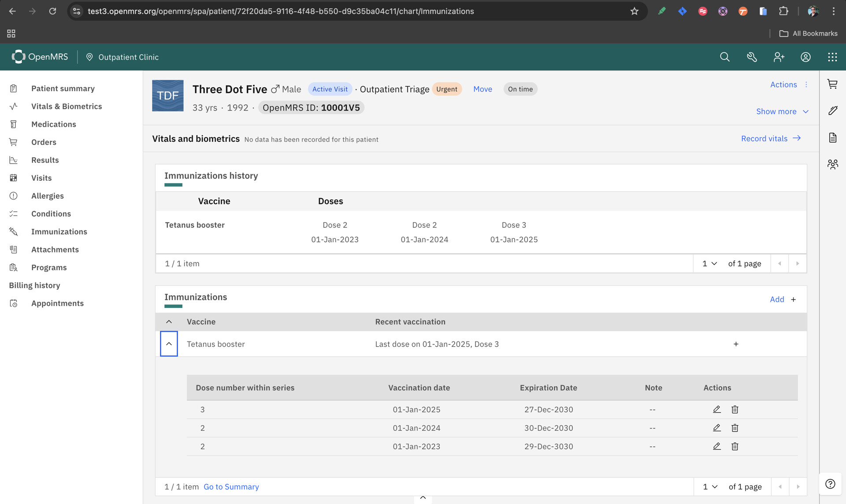Open the clinical forms document icon
This screenshot has height=504, width=846.
(x=832, y=138)
